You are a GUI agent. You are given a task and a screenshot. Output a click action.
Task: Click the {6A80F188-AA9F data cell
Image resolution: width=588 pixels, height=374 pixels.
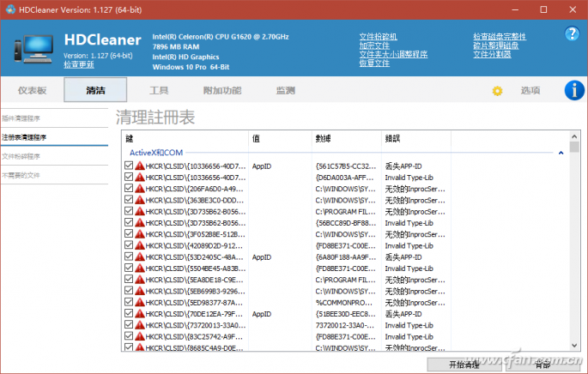345,257
